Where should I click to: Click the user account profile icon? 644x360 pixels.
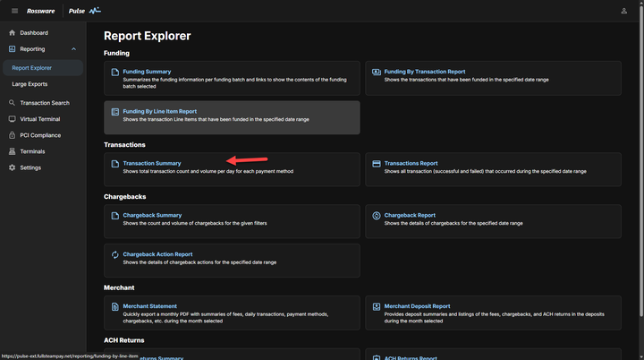(623, 11)
